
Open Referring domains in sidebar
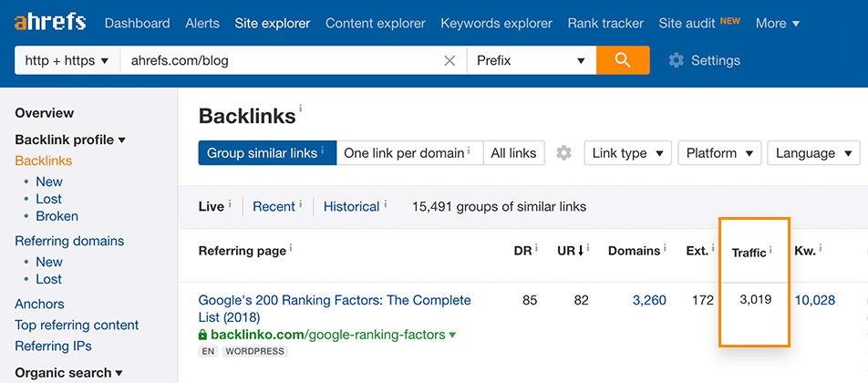click(69, 241)
